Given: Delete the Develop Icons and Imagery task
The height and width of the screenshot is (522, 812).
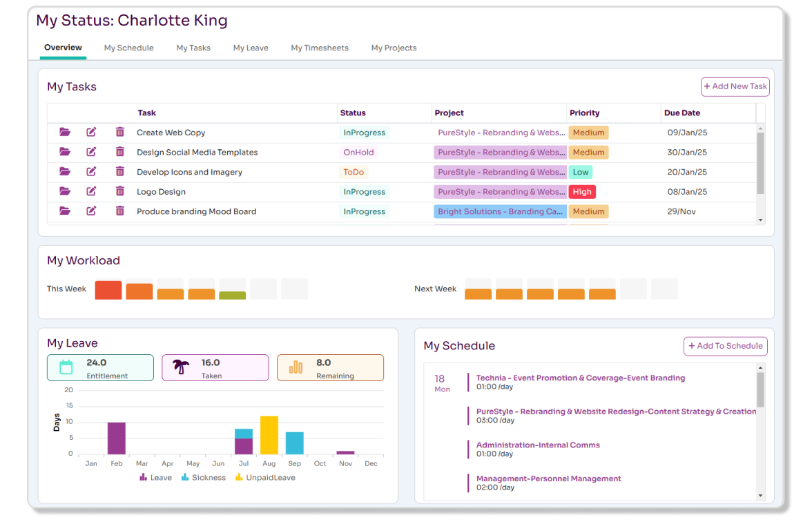Looking at the screenshot, I should tap(119, 171).
